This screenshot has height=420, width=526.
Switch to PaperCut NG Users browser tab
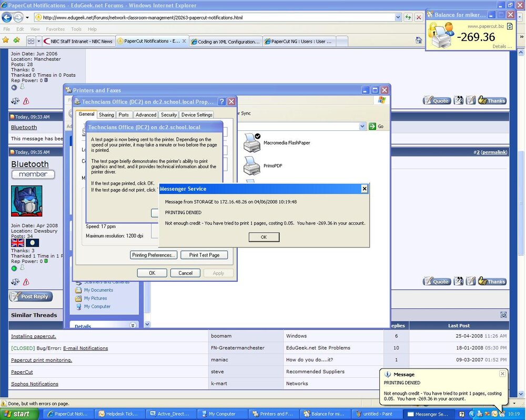click(x=298, y=42)
